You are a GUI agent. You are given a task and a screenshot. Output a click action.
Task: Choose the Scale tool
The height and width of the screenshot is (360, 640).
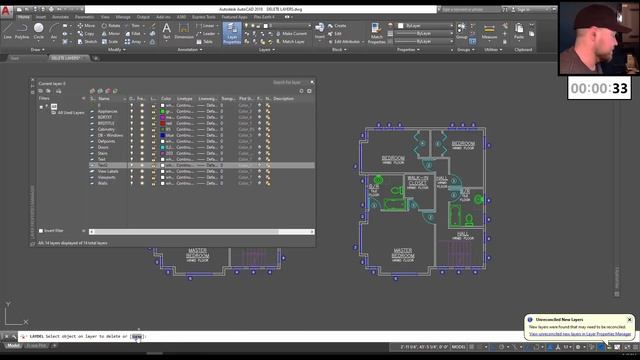110,42
